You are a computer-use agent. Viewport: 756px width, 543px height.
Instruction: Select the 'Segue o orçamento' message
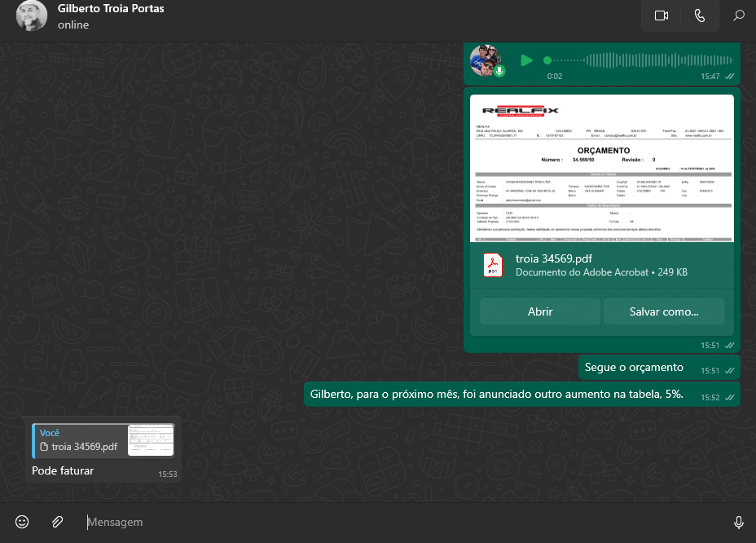point(634,368)
